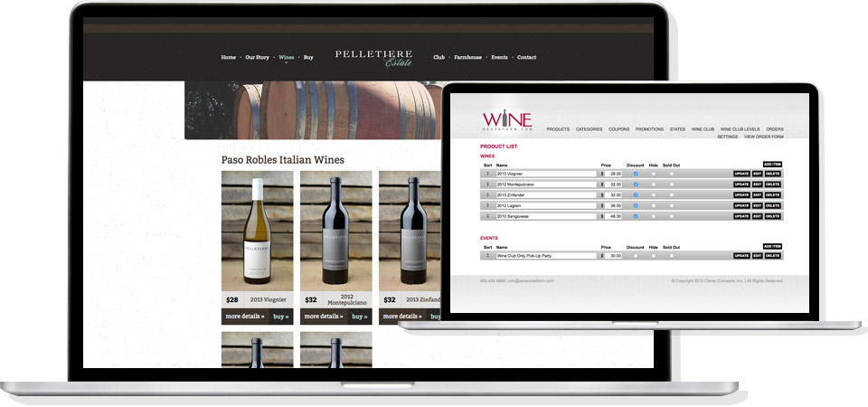Click the Wine Order Form logo
The image size is (868, 407).
tap(507, 120)
